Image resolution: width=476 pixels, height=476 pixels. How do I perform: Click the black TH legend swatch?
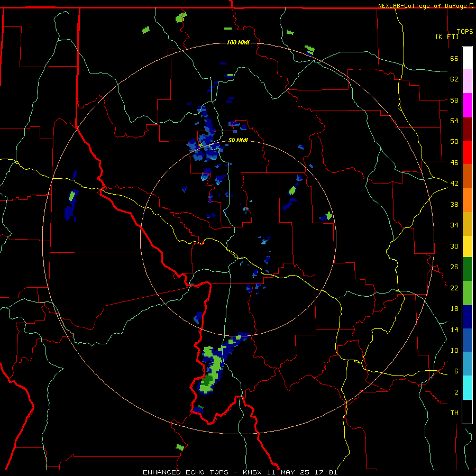(467, 411)
